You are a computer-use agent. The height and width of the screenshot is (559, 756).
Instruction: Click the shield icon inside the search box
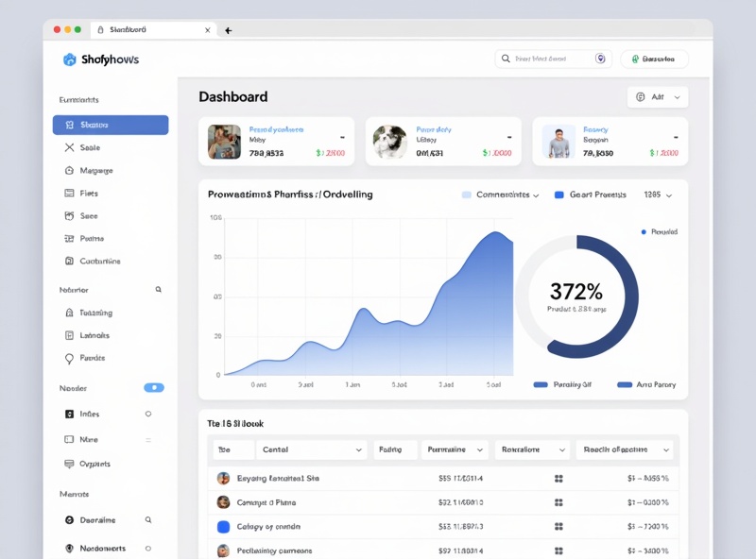(600, 59)
